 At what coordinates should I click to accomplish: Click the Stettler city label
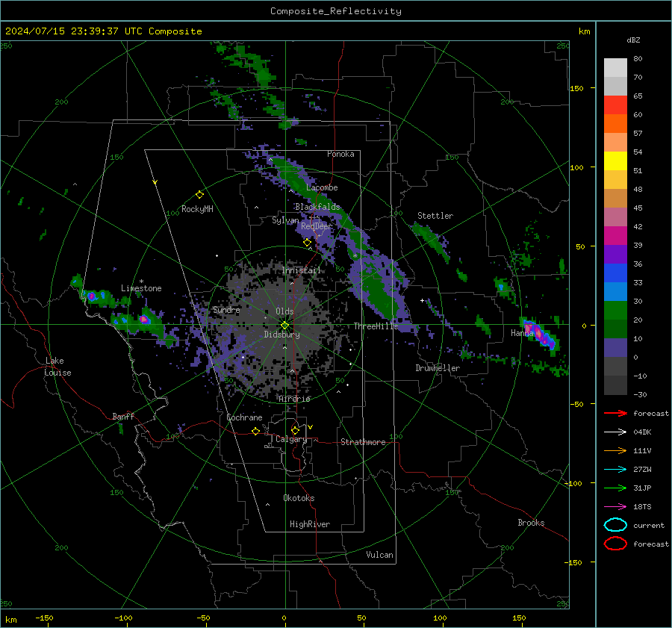click(x=435, y=216)
